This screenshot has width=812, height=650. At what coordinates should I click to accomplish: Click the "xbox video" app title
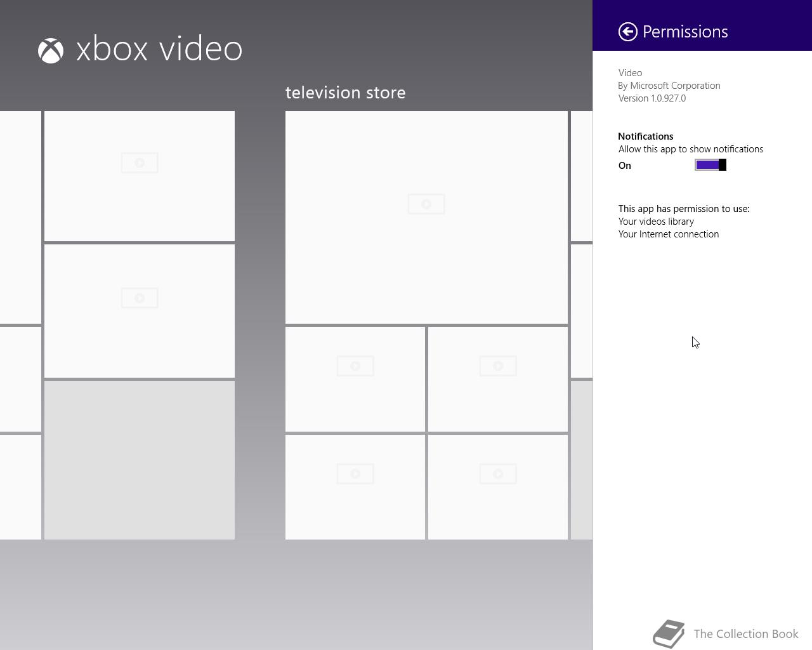click(159, 50)
